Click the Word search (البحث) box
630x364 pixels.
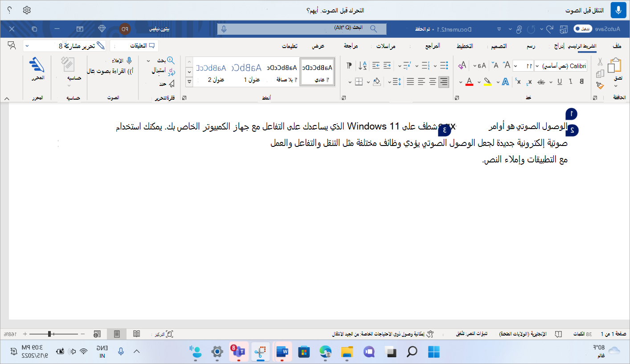pos(302,29)
